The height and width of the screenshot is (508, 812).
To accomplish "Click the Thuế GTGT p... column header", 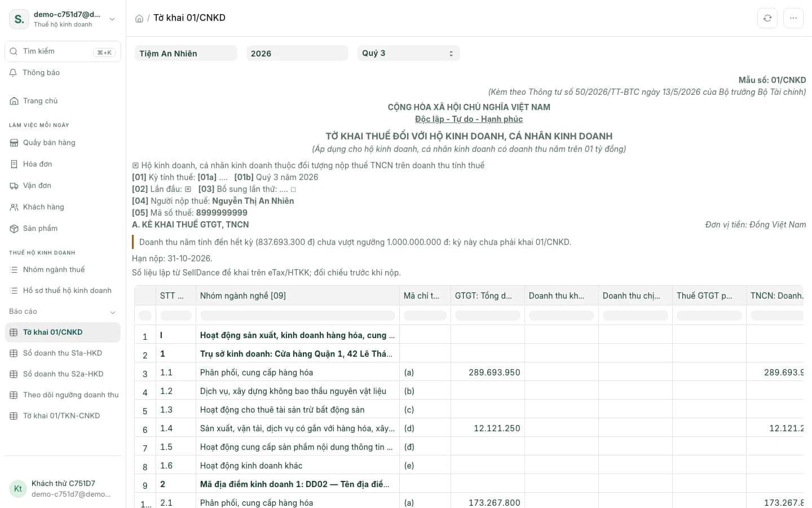I will (709, 296).
